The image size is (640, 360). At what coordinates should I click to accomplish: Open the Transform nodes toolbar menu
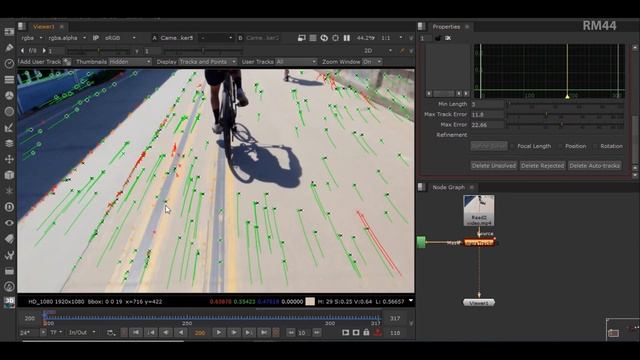point(9,159)
